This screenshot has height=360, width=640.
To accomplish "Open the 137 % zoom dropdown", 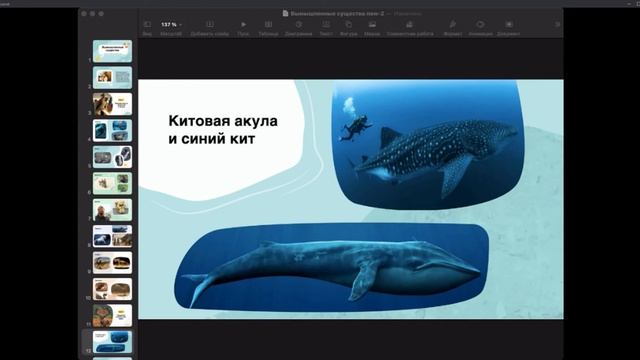I will (x=171, y=24).
